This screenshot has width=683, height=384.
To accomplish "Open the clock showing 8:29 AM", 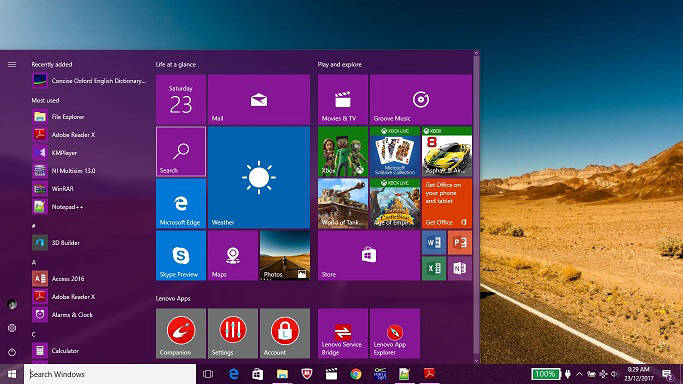I will [x=639, y=374].
